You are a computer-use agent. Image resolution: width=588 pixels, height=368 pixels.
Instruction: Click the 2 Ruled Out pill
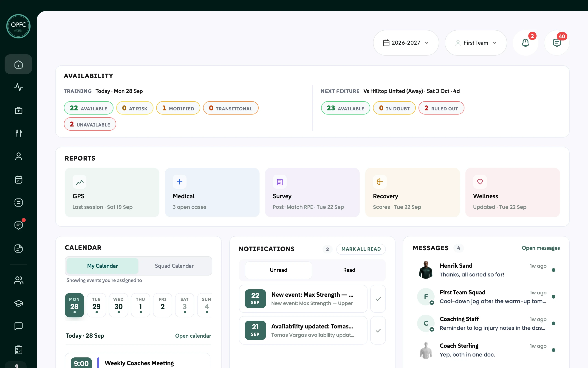(x=441, y=108)
